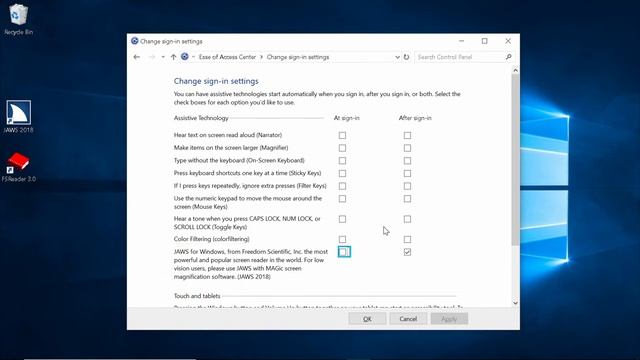
Task: Click the Control Panel icon in address bar
Action: coord(184,57)
